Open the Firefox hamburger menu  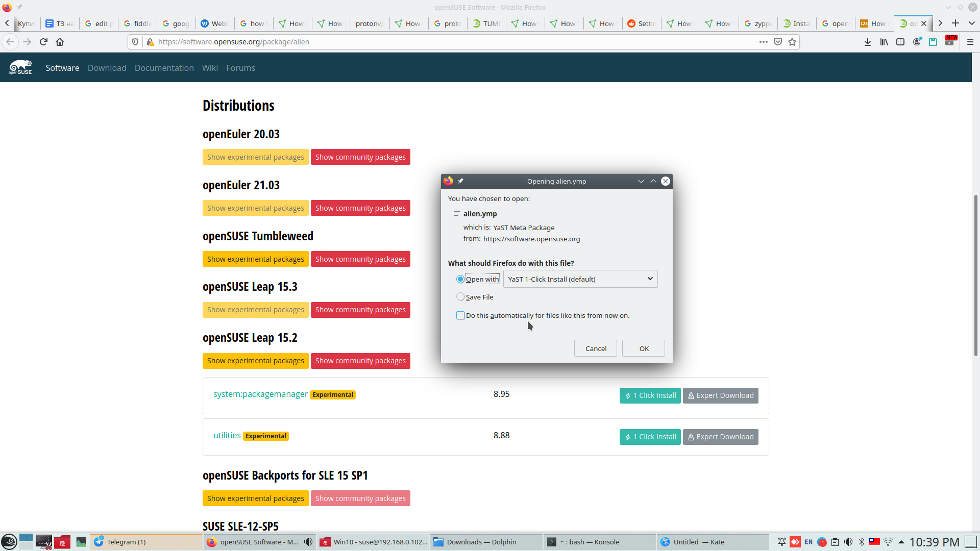970,42
